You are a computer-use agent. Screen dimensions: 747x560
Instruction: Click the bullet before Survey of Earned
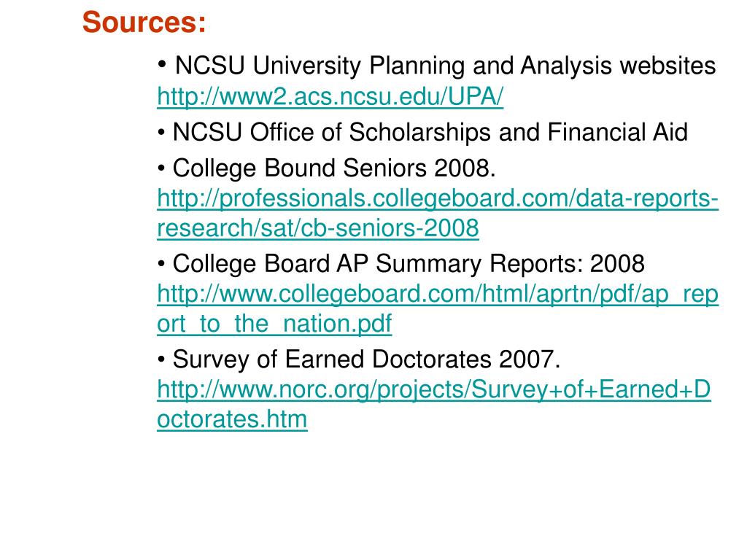click(161, 359)
